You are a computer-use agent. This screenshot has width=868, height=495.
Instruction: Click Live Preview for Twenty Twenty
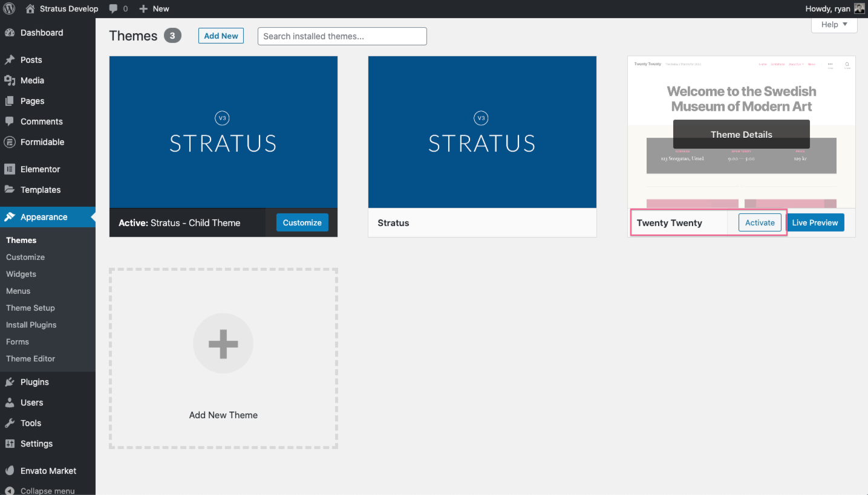point(815,222)
